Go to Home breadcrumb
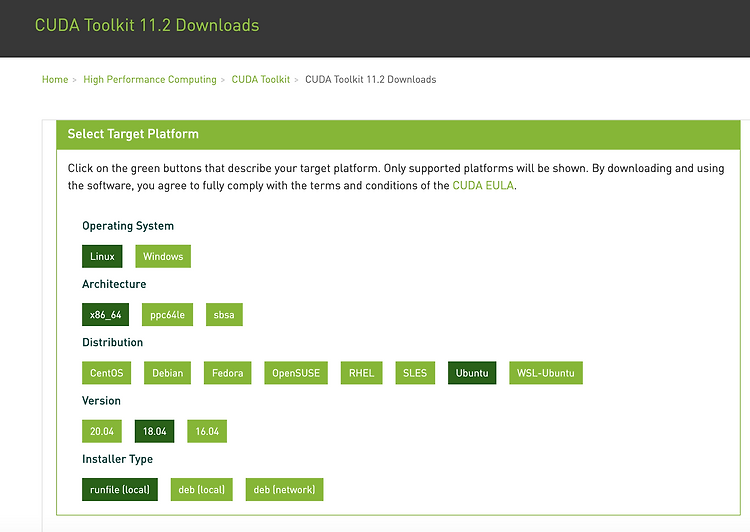Image resolution: width=750 pixels, height=532 pixels. click(x=55, y=79)
